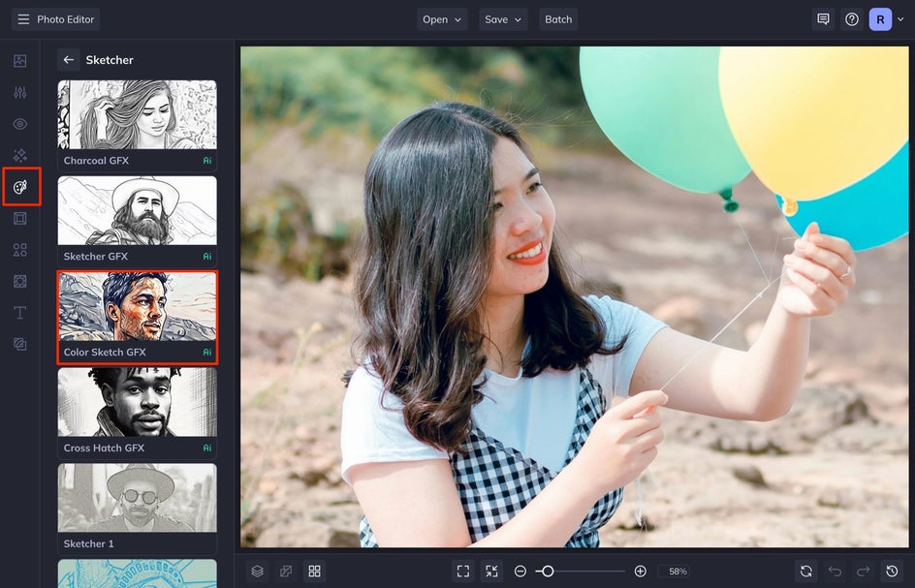The height and width of the screenshot is (588, 915).
Task: Open the grid view icon
Action: coord(314,572)
